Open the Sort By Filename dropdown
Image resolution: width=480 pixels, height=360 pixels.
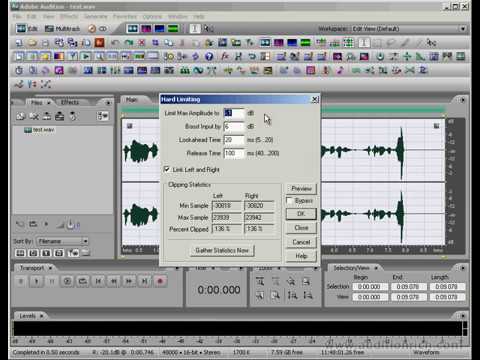[85, 241]
